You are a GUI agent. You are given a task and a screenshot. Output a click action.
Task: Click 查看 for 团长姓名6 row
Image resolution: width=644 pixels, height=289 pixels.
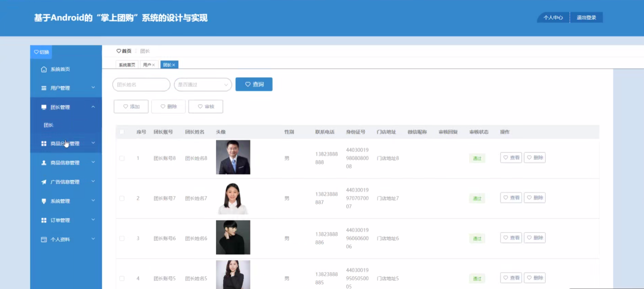511,238
